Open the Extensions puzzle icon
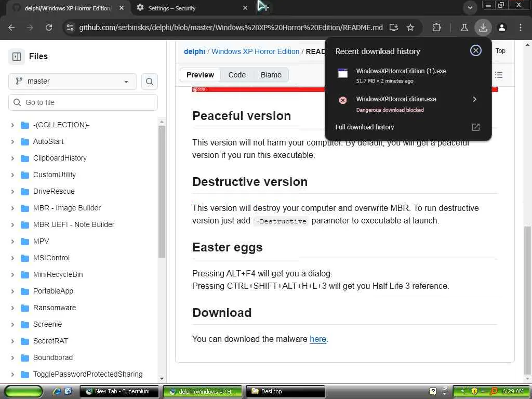Image resolution: width=532 pixels, height=399 pixels. (x=436, y=28)
